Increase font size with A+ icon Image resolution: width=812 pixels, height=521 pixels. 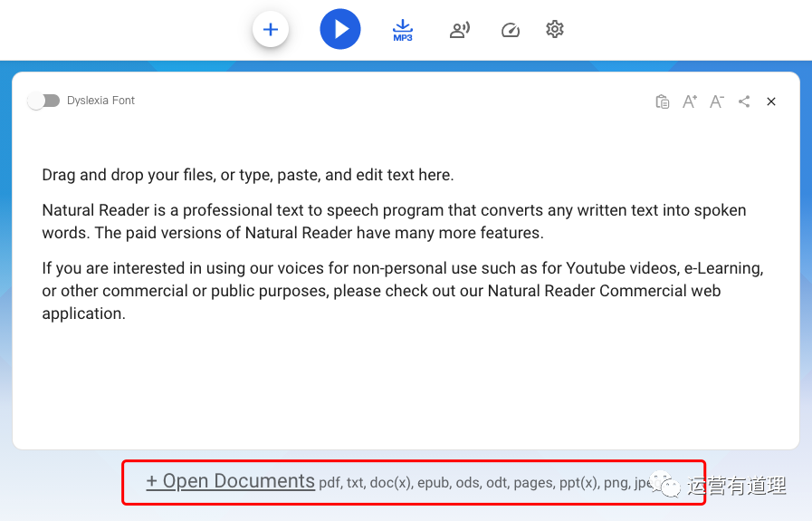690,101
